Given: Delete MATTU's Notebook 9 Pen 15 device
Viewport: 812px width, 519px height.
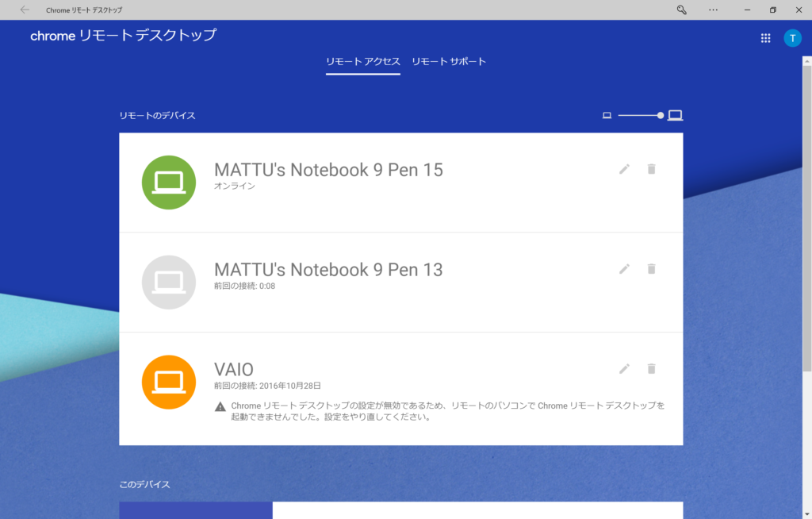Looking at the screenshot, I should click(652, 169).
